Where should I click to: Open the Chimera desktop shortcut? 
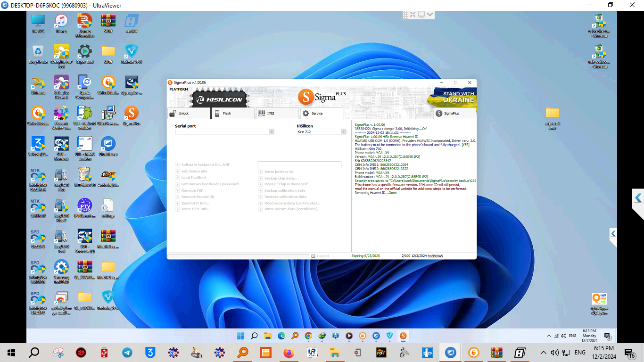pos(38,85)
